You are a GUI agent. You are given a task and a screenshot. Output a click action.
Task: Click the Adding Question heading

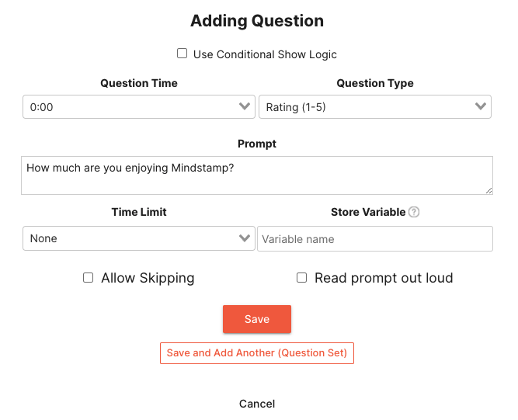click(257, 21)
